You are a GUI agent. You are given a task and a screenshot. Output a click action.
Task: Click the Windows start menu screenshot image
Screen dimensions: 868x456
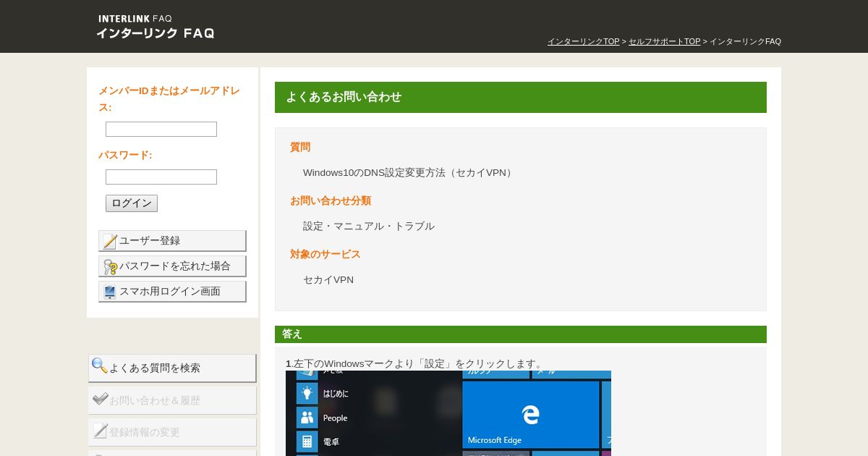(448, 413)
